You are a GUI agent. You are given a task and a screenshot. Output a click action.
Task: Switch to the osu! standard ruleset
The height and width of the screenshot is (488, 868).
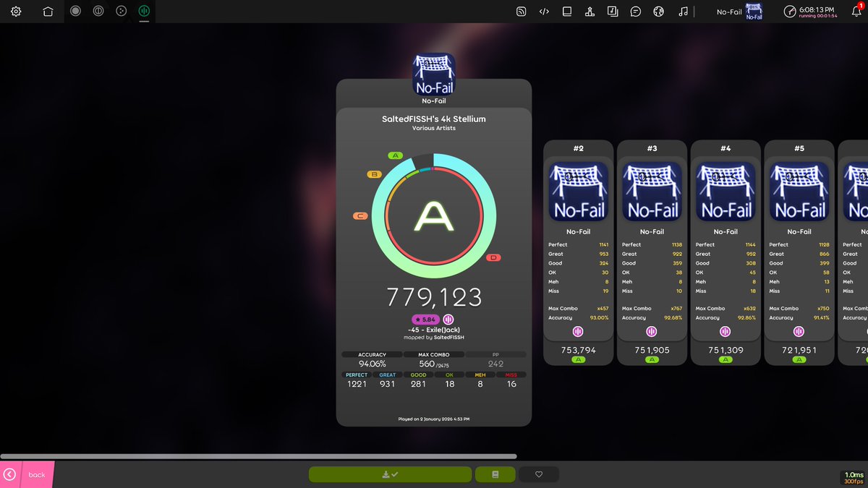tap(76, 11)
